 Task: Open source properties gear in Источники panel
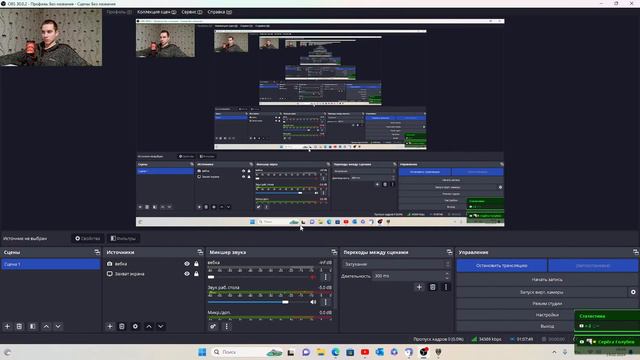(135, 327)
